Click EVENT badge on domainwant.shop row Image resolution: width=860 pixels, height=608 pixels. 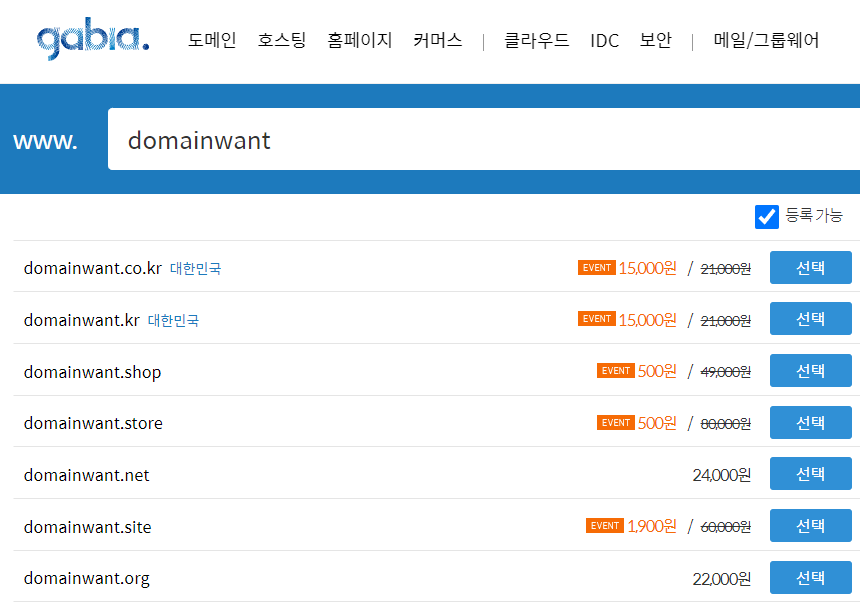(616, 371)
